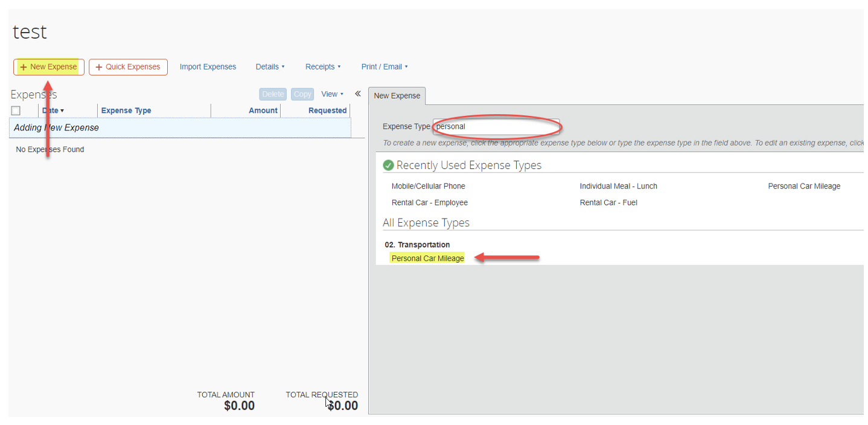The width and height of the screenshot is (868, 425).
Task: Choose Individual Meal - Lunch expense type
Action: pyautogui.click(x=618, y=186)
